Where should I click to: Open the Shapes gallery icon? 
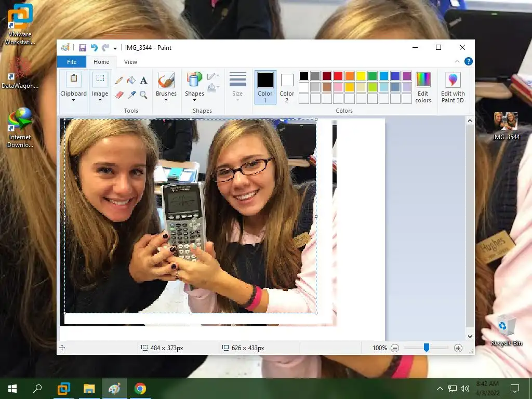point(194,80)
